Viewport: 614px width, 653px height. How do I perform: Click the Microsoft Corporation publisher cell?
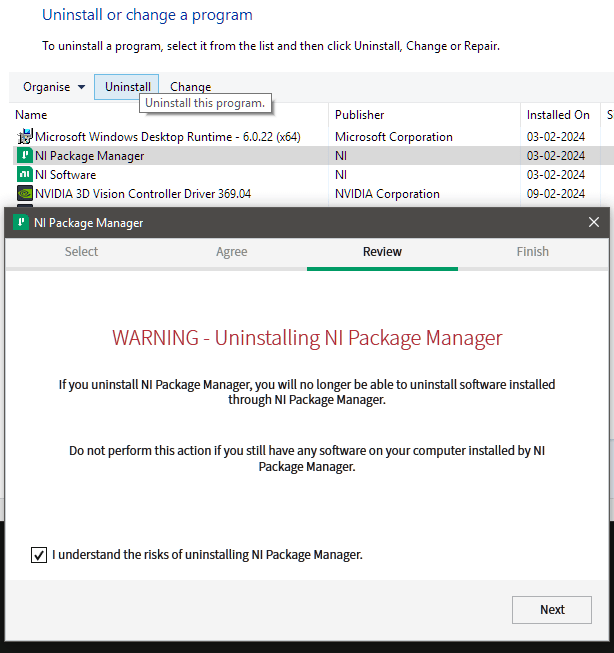pyautogui.click(x=394, y=137)
